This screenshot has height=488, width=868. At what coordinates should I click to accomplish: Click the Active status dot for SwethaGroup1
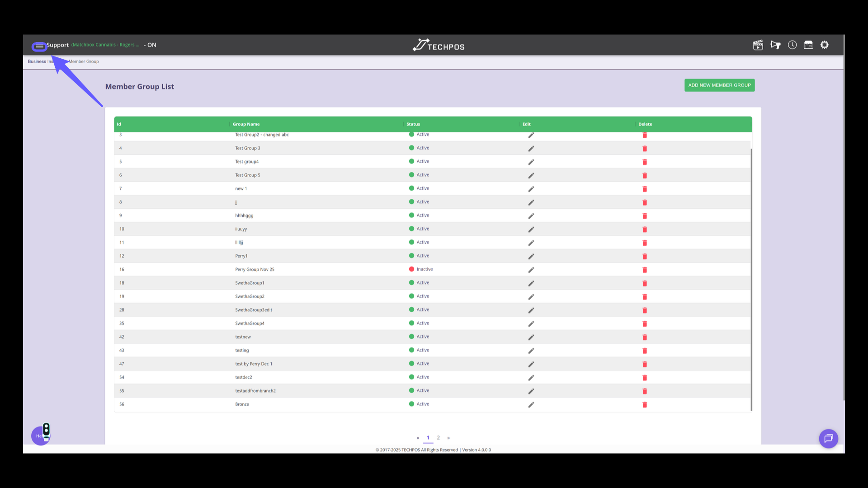[411, 282]
